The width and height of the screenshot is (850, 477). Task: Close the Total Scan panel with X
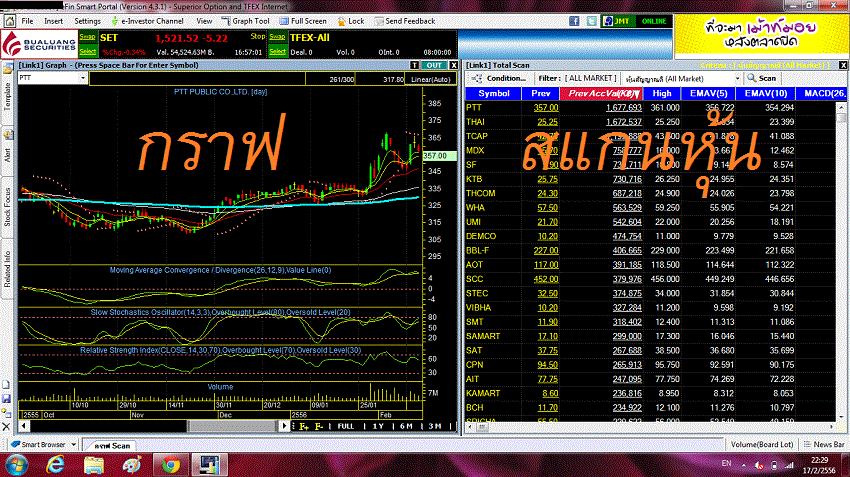coord(843,65)
